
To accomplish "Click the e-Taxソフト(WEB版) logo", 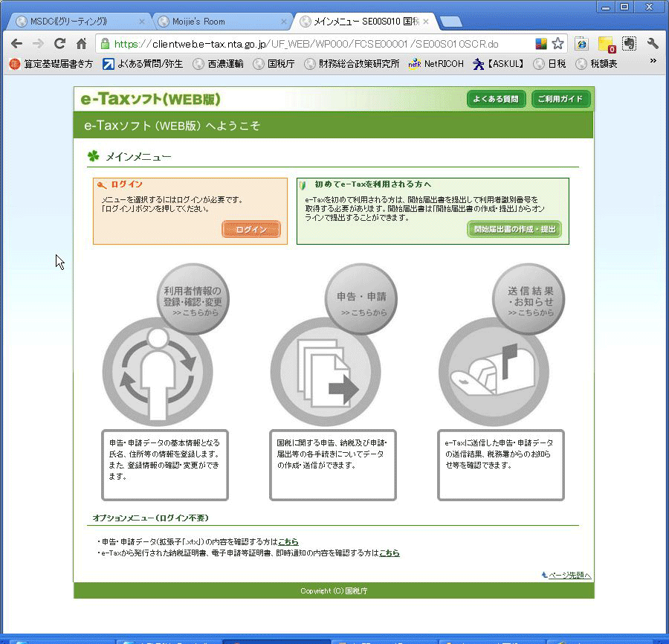I will [150, 99].
